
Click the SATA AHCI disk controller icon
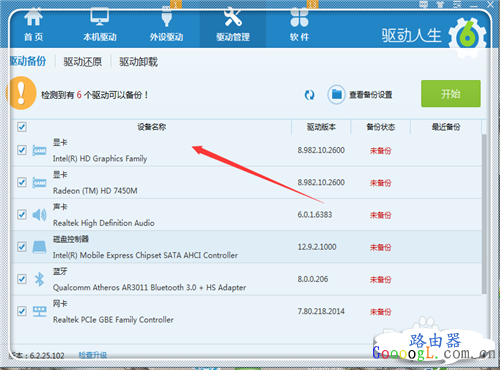coord(39,247)
